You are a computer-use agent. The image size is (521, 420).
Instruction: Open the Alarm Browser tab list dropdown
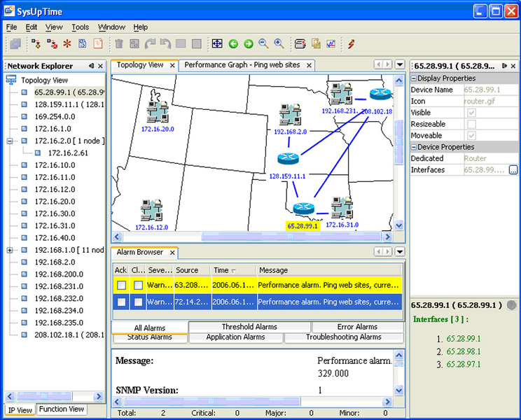[x=400, y=252]
